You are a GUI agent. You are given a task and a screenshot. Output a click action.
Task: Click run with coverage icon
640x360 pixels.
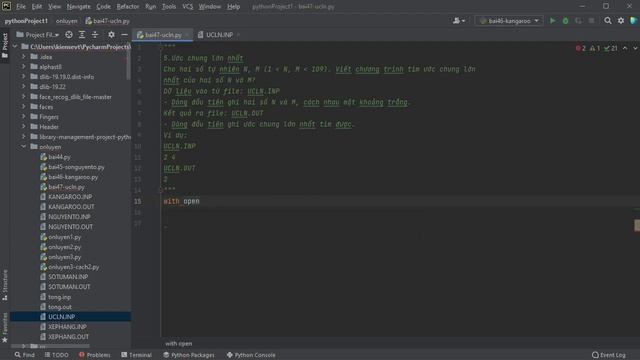coord(578,20)
